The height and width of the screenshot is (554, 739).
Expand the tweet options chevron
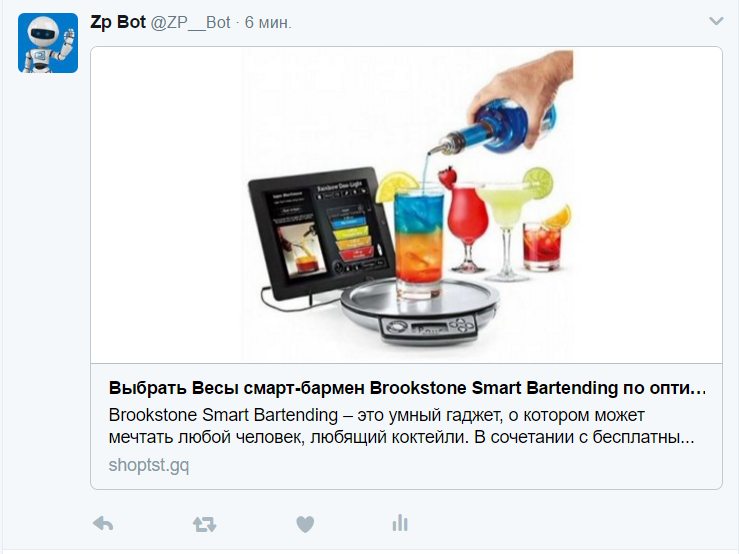click(716, 21)
